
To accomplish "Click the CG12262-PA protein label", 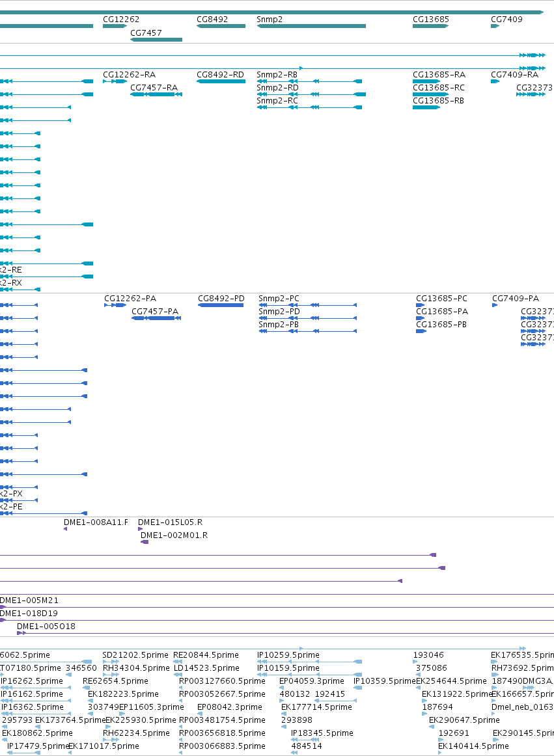I will (x=130, y=299).
